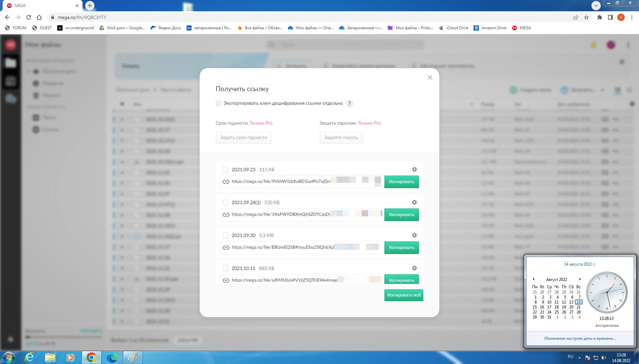Click the browser reload button
Viewport: 639px width, 364px height.
point(29,17)
